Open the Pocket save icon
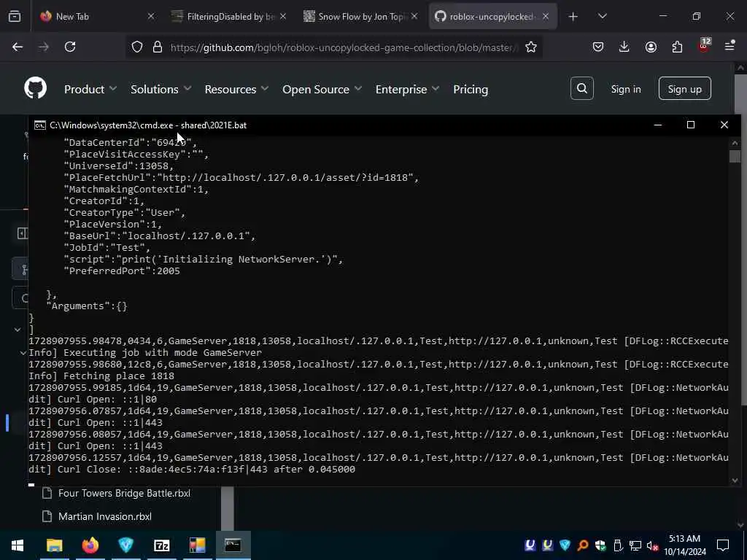This screenshot has width=747, height=560. pyautogui.click(x=598, y=47)
